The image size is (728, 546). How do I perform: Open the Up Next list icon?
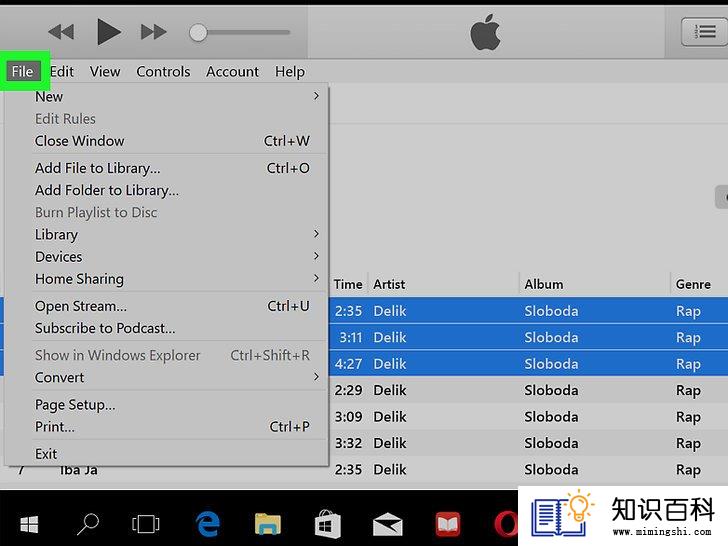[704, 32]
